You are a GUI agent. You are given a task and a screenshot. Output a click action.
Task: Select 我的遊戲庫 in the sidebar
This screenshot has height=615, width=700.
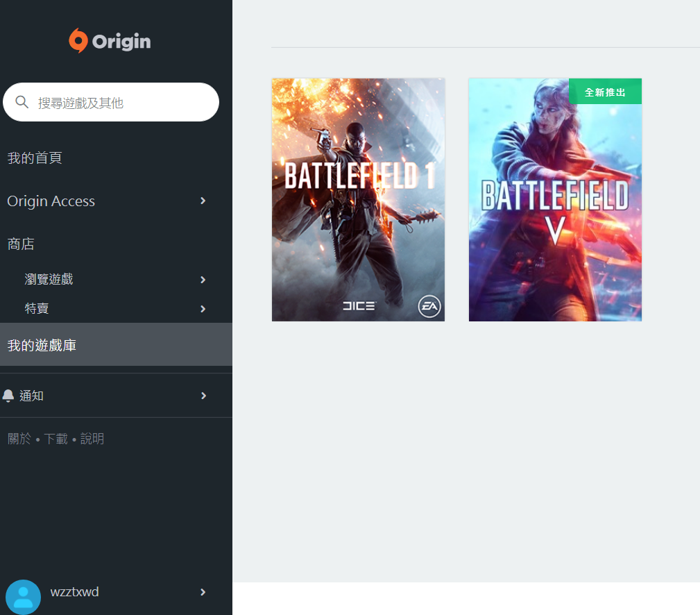[x=116, y=344]
